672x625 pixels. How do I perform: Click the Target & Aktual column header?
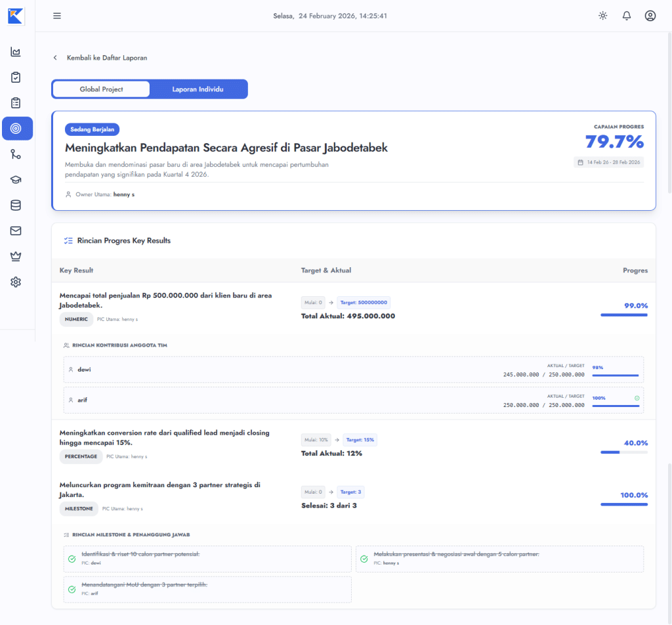coord(326,270)
